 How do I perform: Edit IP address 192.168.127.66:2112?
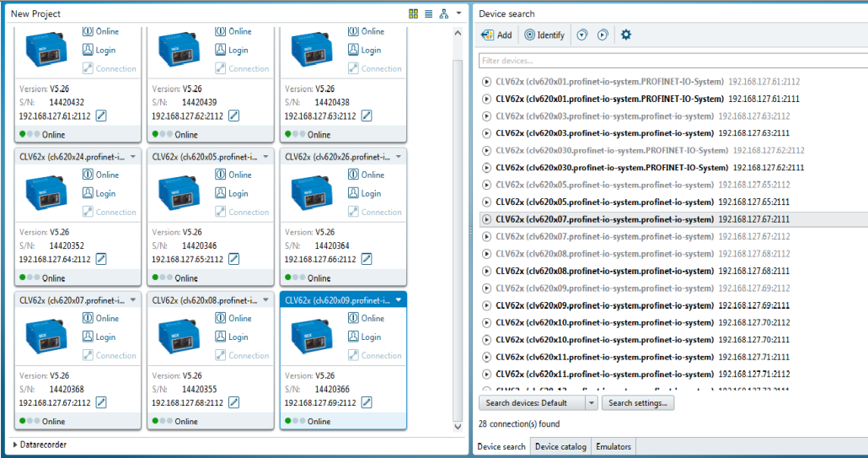[367, 259]
